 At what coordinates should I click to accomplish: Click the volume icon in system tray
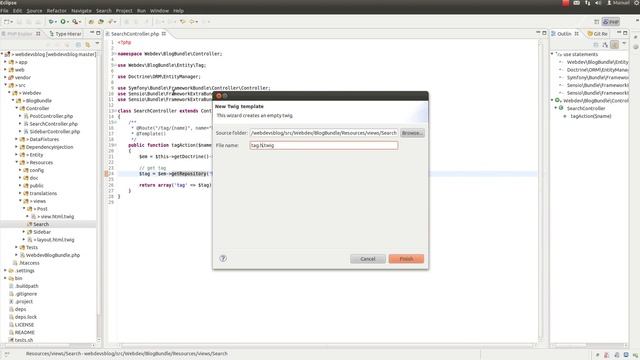click(598, 3)
